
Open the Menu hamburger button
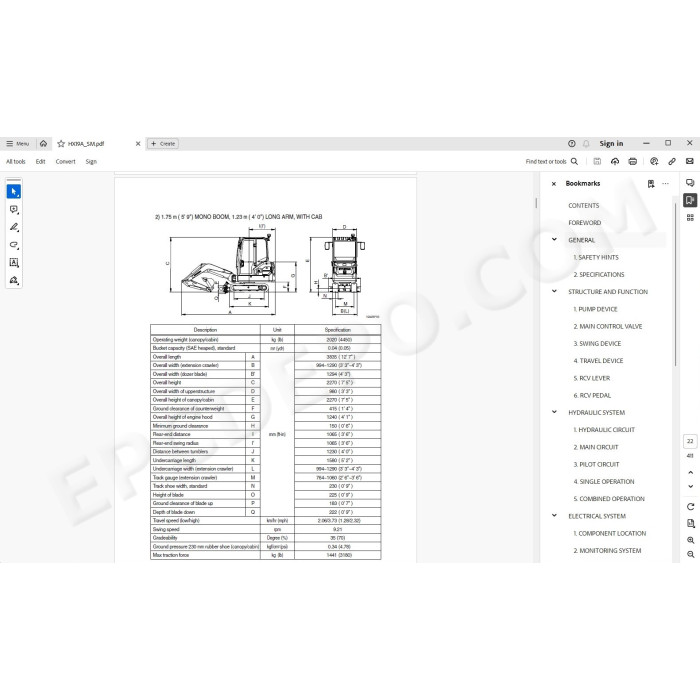[17, 144]
